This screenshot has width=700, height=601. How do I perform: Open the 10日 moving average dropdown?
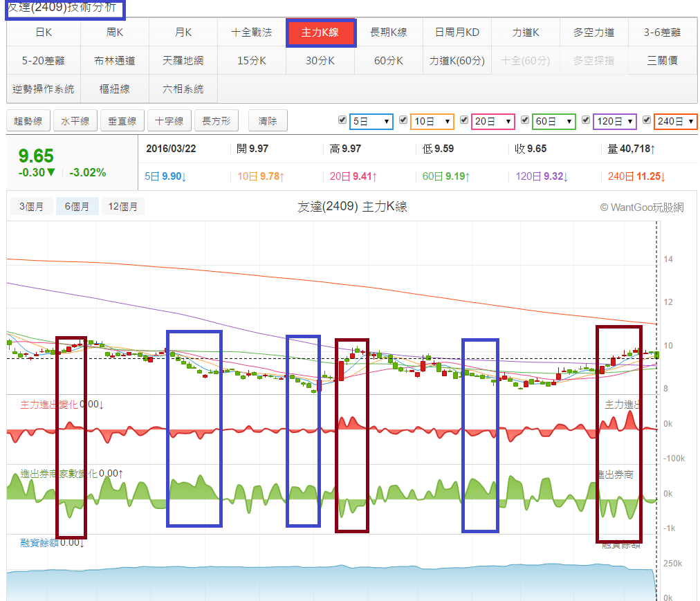[432, 122]
